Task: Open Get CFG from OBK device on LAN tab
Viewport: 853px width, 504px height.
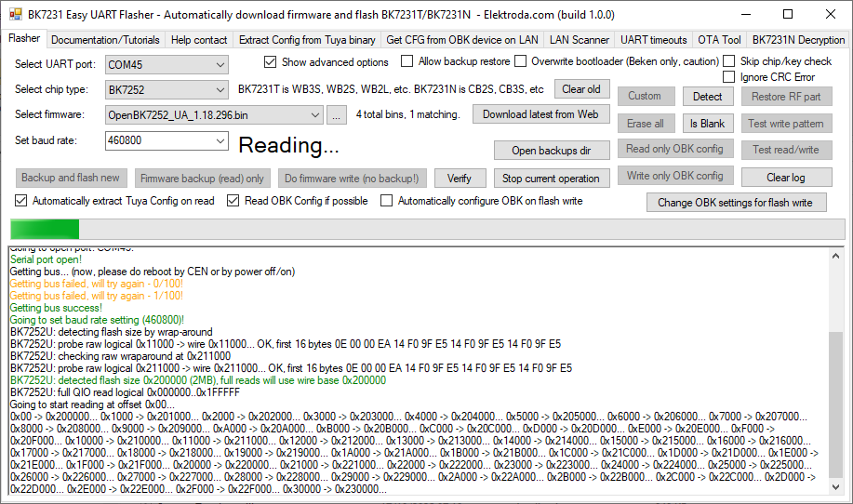Action: (x=462, y=40)
